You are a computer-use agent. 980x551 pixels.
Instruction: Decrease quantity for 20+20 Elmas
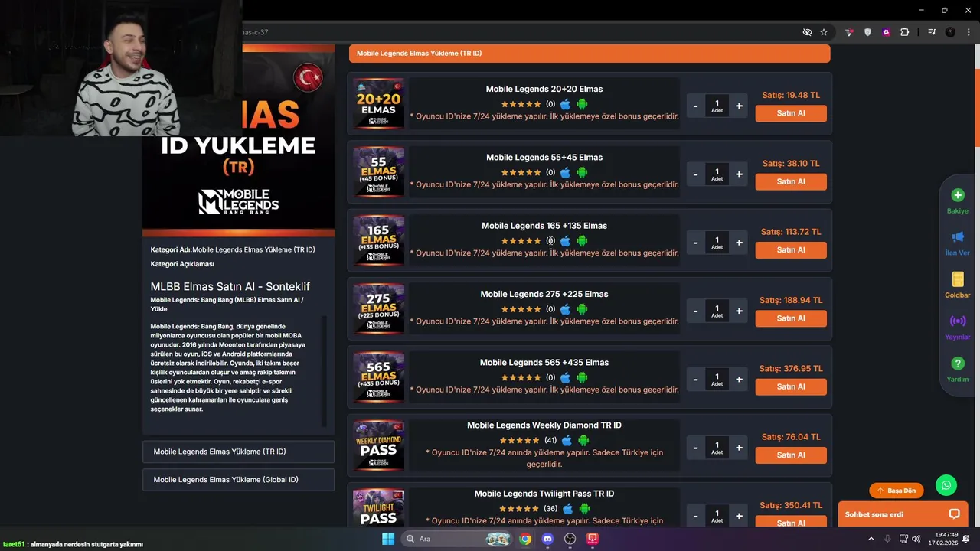(695, 106)
